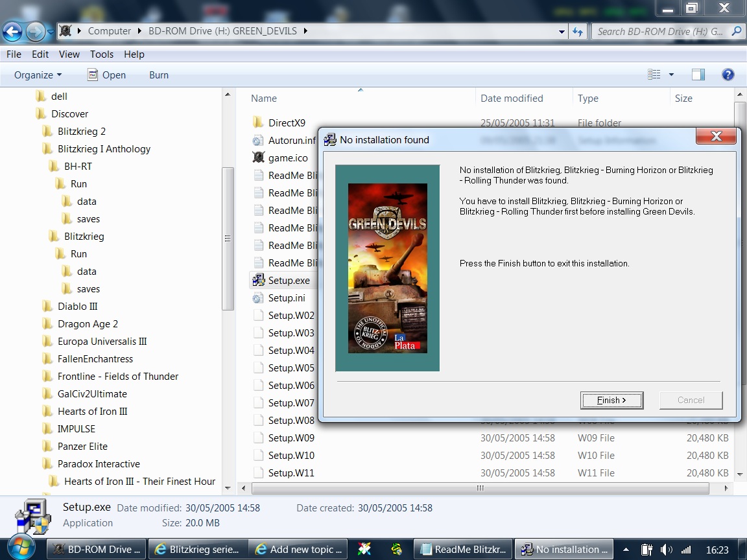This screenshot has width=747, height=560.
Task: Open the view options dropdown arrow
Action: point(671,75)
